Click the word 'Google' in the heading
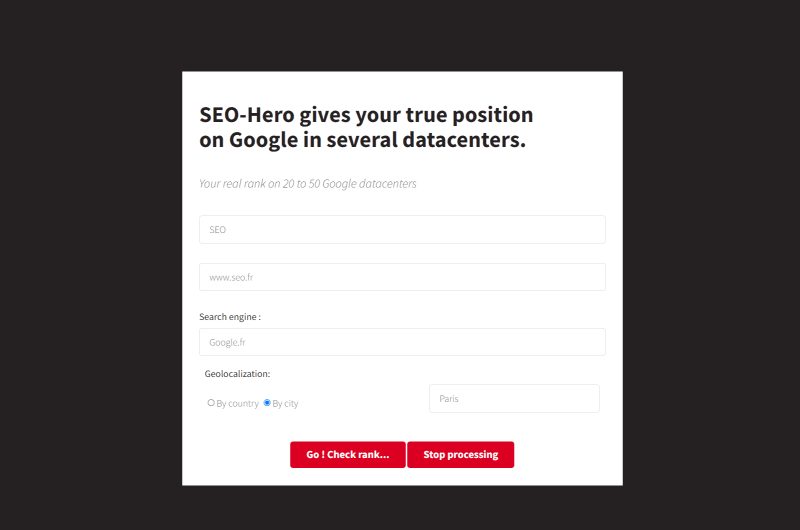The width and height of the screenshot is (800, 530). pos(263,140)
